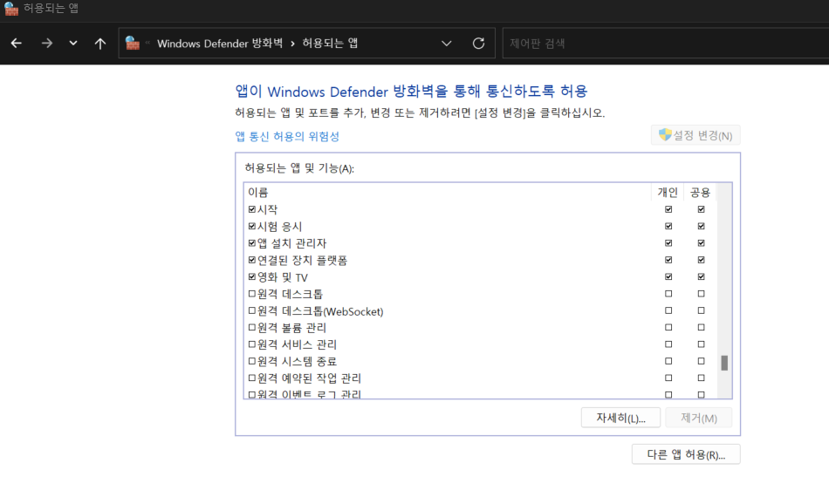Click the window title bar firewall icon
Viewport: 829px width, 504px height.
11,9
